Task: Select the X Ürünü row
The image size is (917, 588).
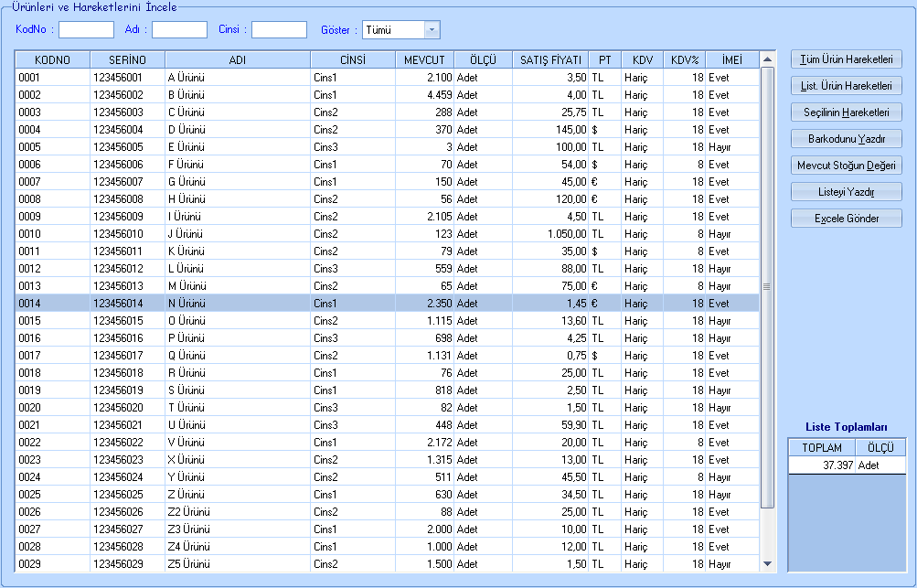Action: pos(387,460)
